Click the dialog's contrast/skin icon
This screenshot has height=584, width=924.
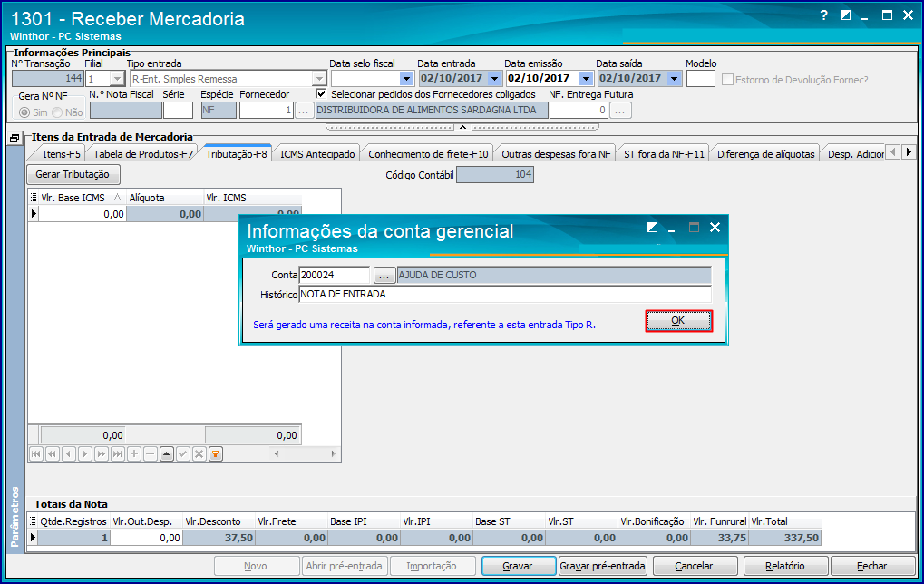coord(652,228)
